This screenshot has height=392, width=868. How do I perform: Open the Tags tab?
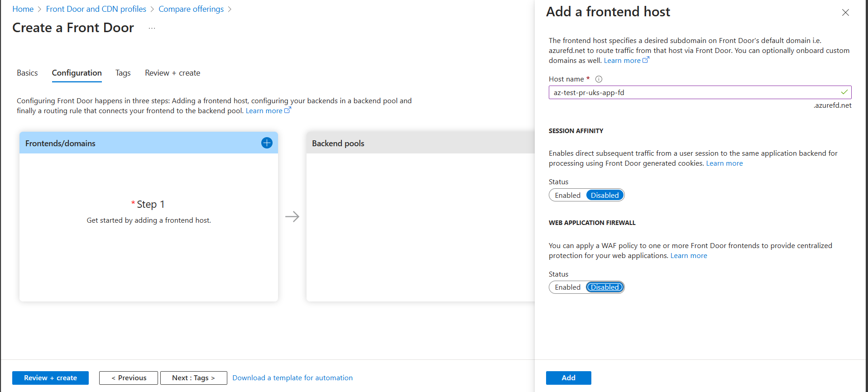(x=123, y=73)
